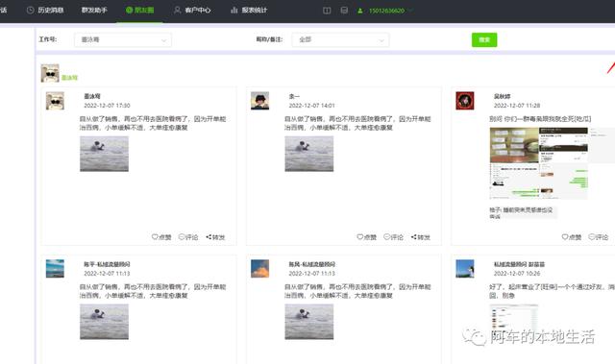Click the name 陈凤-私域流量顾问
The height and width of the screenshot is (364, 615).
click(x=312, y=264)
